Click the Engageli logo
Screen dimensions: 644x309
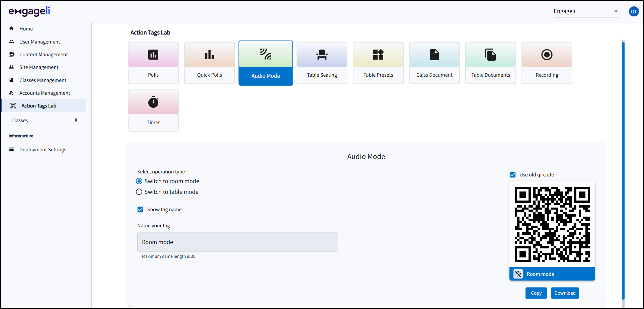[x=29, y=11]
